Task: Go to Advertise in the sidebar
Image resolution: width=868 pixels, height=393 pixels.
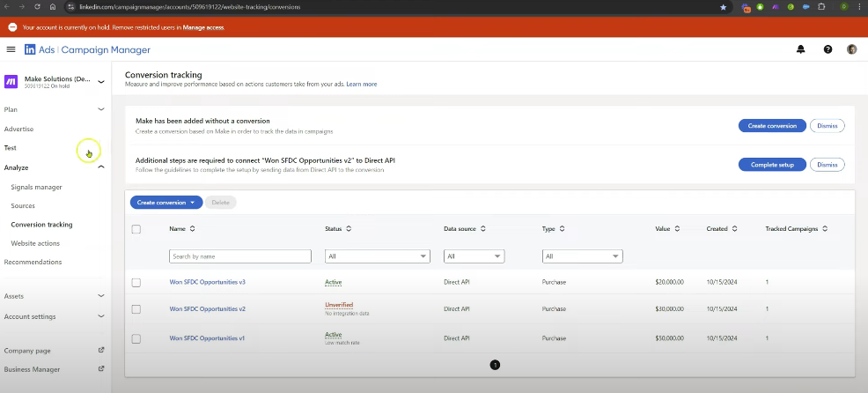Action: click(x=18, y=130)
